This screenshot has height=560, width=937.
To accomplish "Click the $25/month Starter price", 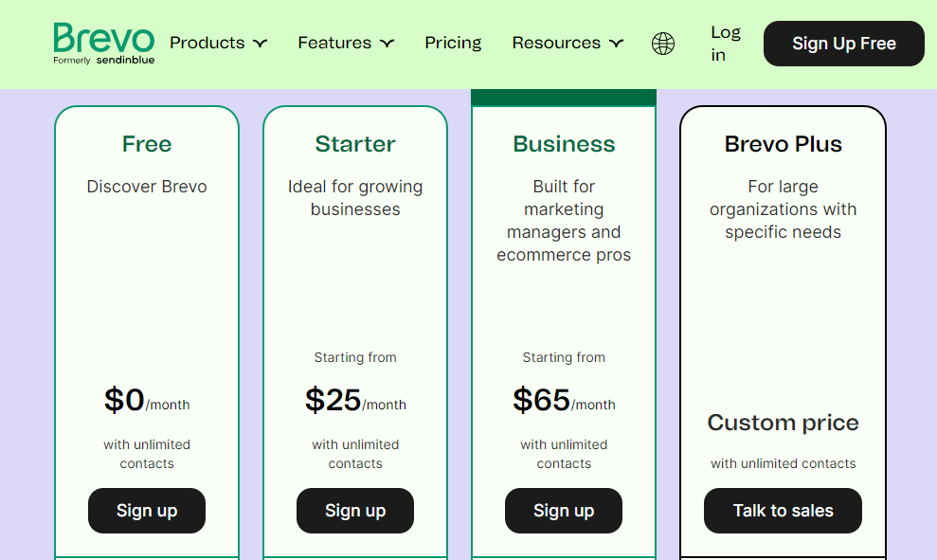I will click(355, 401).
